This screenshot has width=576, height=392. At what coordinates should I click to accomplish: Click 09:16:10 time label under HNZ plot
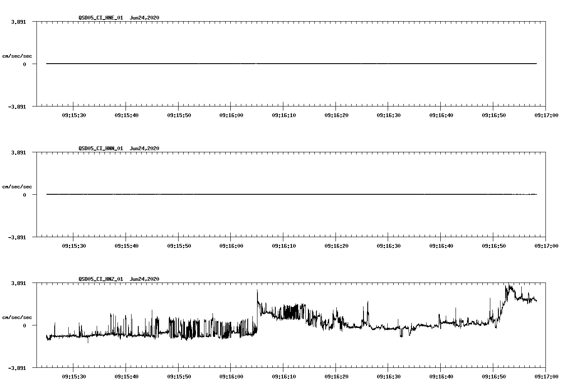click(x=284, y=377)
